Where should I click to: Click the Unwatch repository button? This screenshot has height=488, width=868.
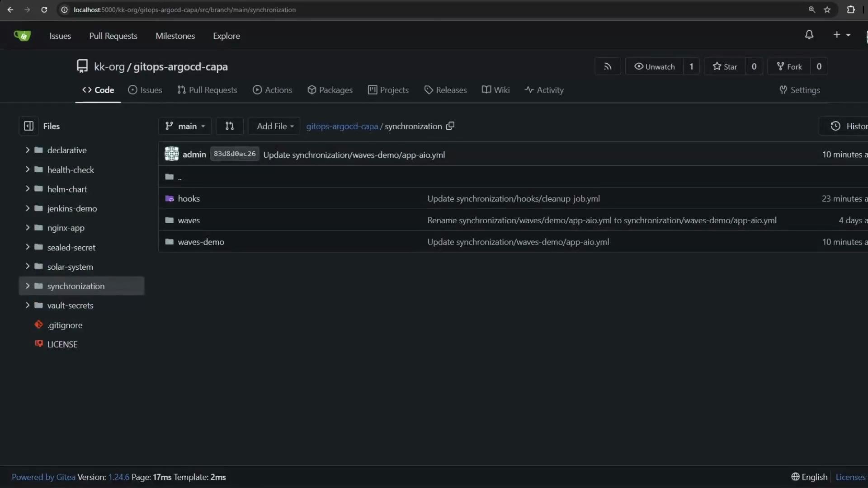[x=654, y=66]
